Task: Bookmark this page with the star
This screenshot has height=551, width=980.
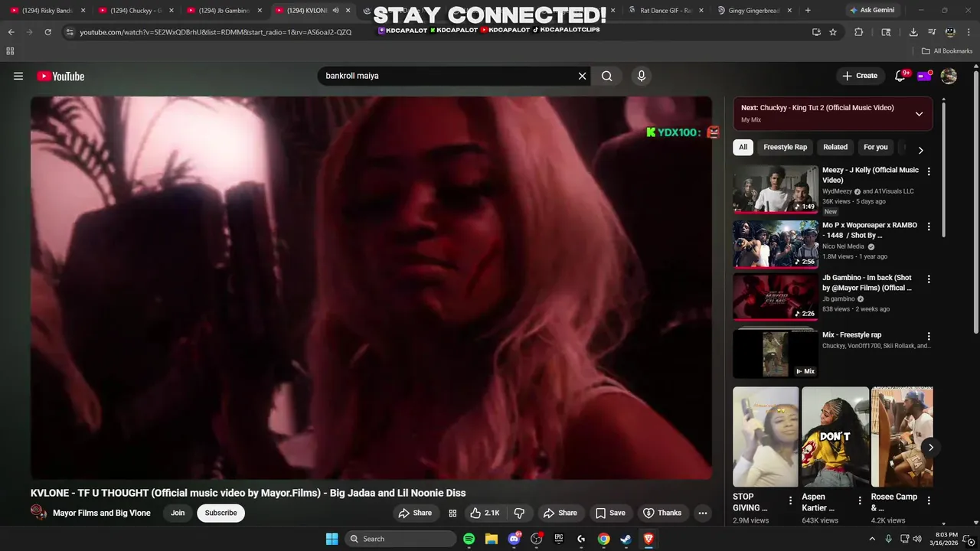Action: click(833, 32)
